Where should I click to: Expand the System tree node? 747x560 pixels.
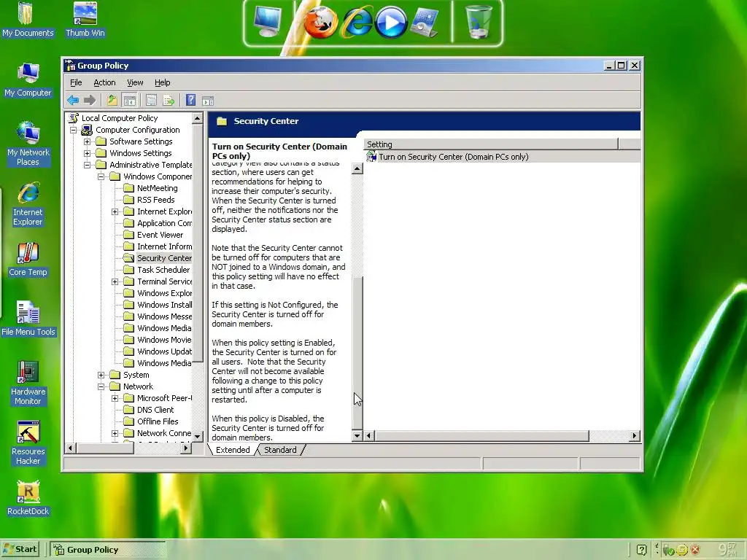pos(101,375)
